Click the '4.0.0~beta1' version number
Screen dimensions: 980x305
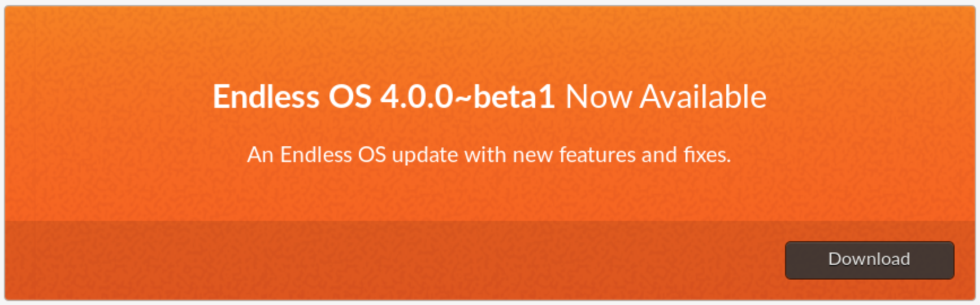(x=467, y=97)
